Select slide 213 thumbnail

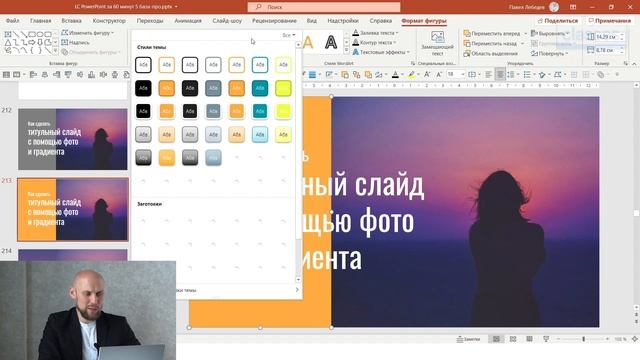click(73, 209)
